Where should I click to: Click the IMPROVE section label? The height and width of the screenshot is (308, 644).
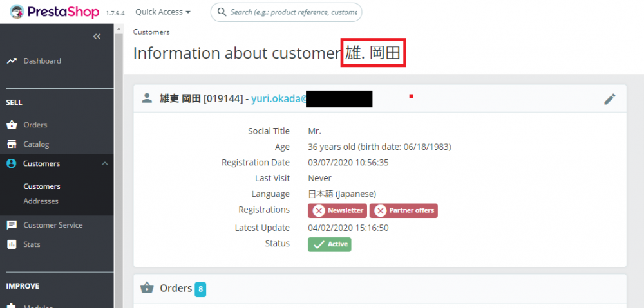click(23, 286)
